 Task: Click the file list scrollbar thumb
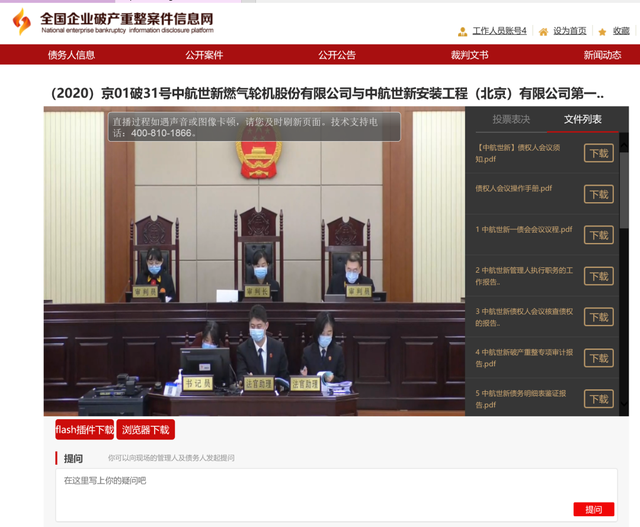[x=624, y=190]
